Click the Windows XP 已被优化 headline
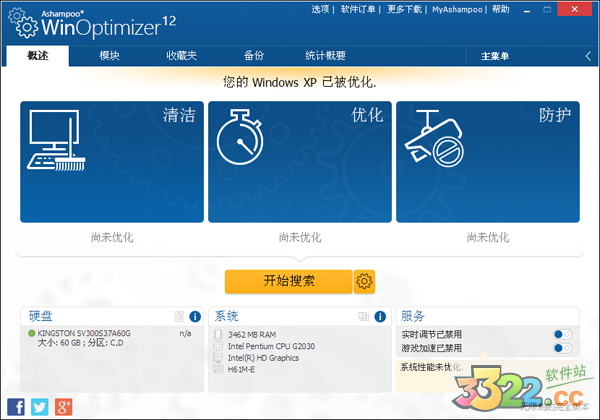 (x=300, y=82)
